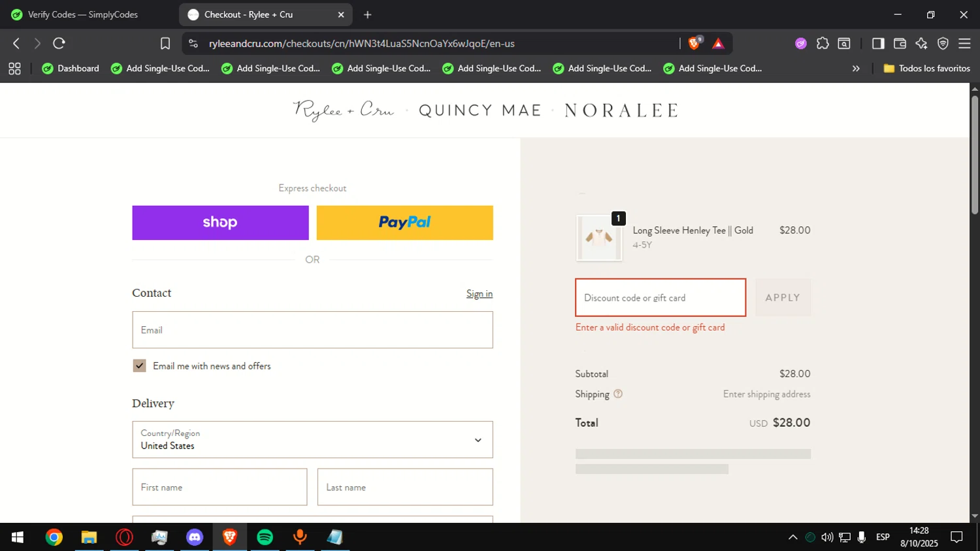Open microphone app in taskbar
Screen dimensions: 980x551
click(x=300, y=537)
